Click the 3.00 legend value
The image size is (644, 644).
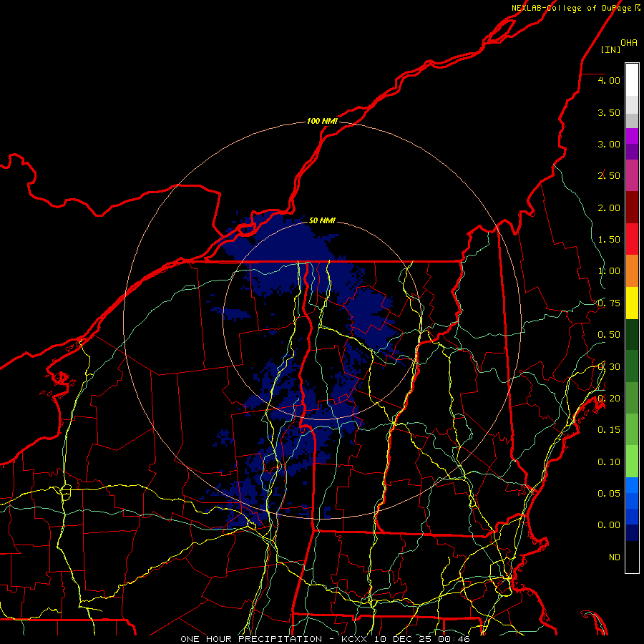click(609, 144)
